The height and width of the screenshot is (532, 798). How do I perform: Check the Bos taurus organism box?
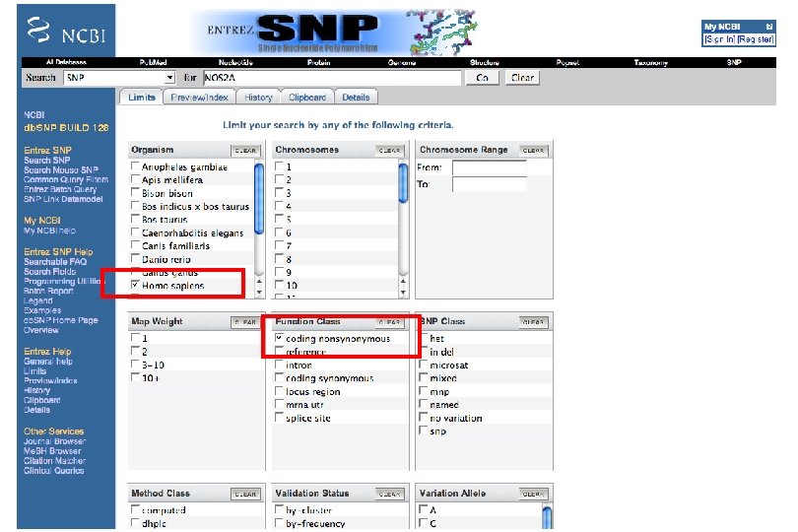135,219
